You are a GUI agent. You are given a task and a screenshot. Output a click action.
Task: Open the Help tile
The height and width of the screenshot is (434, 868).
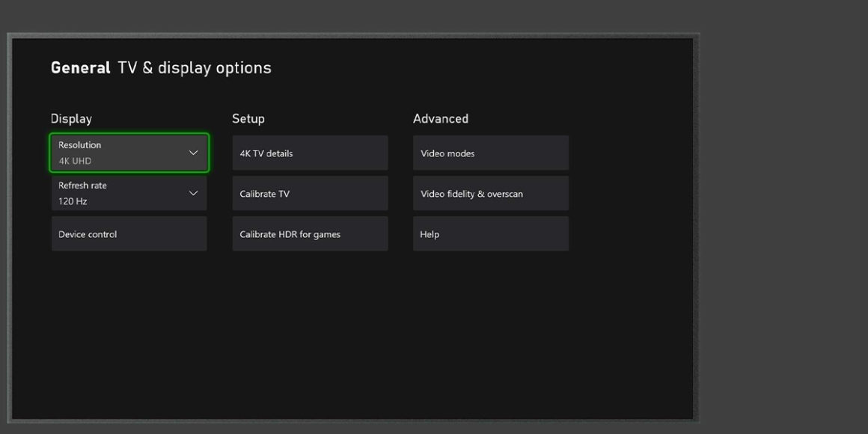tap(490, 233)
